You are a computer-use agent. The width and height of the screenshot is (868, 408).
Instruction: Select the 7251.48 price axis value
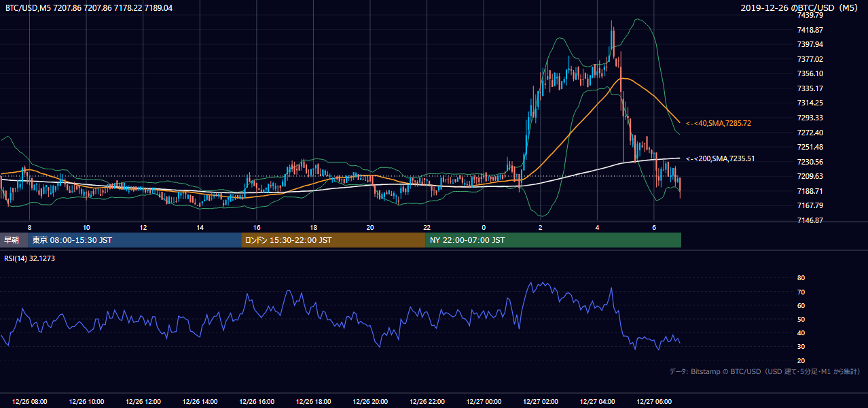(x=810, y=147)
